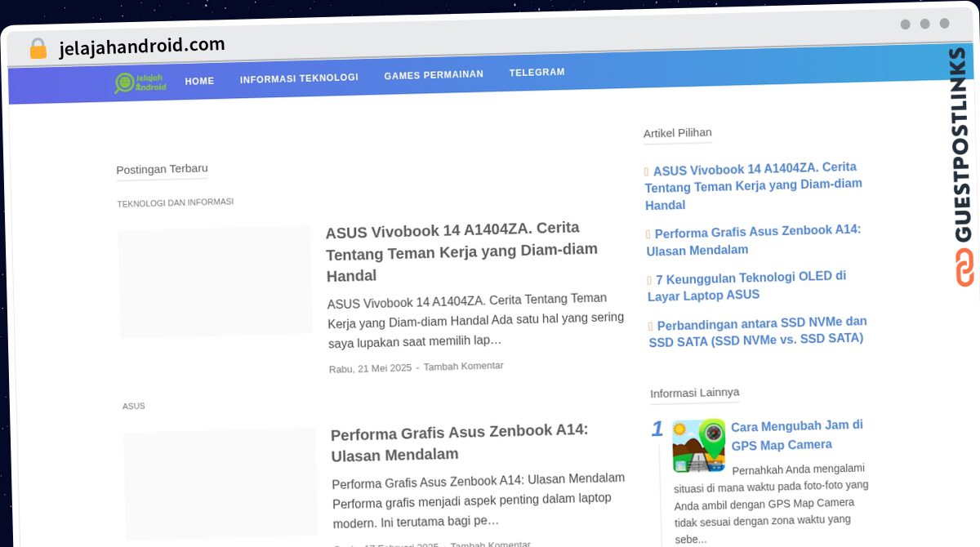The width and height of the screenshot is (980, 547).
Task: Click the ASUS Vivobook post thumbnail image
Action: 216,282
